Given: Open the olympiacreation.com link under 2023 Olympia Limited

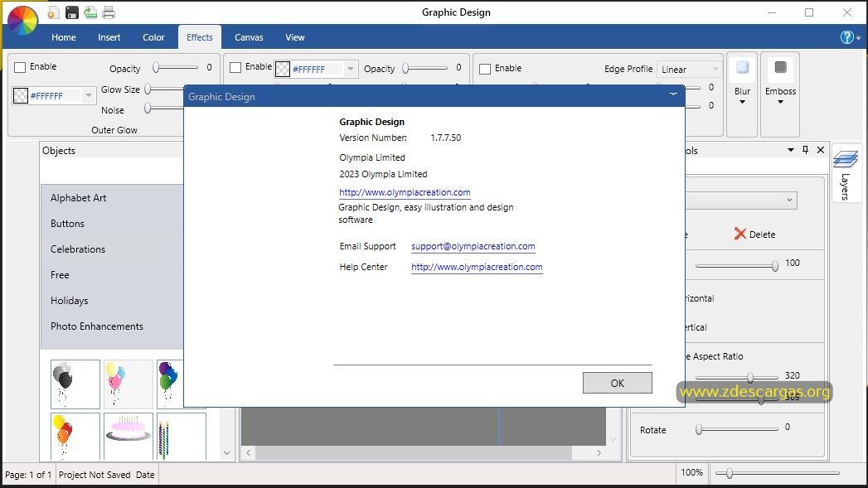Looking at the screenshot, I should point(405,192).
